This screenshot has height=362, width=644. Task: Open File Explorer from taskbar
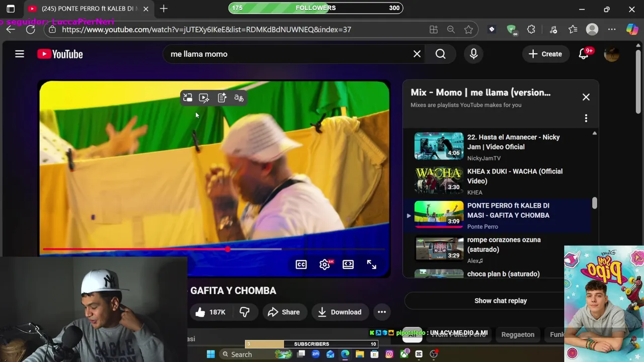point(360,354)
